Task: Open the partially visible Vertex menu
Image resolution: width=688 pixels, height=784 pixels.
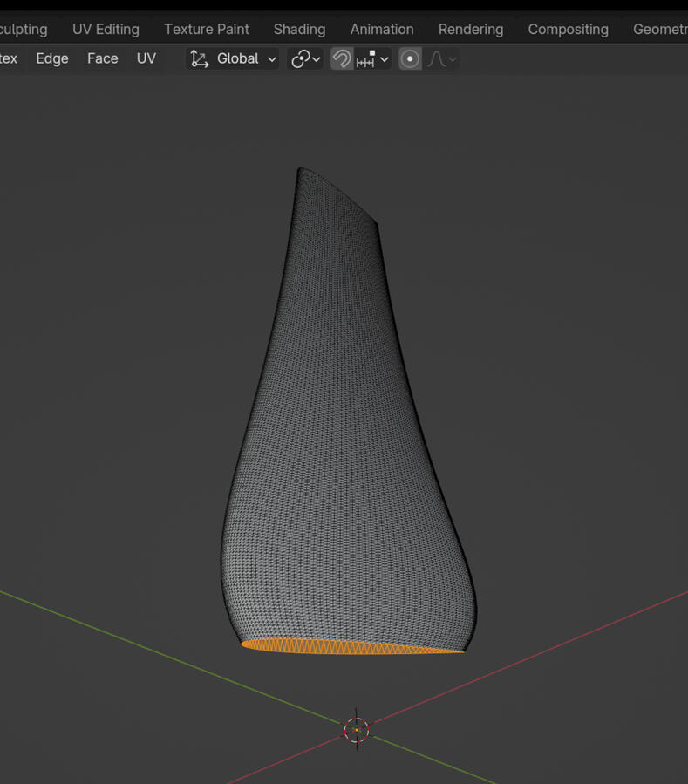Action: click(8, 58)
